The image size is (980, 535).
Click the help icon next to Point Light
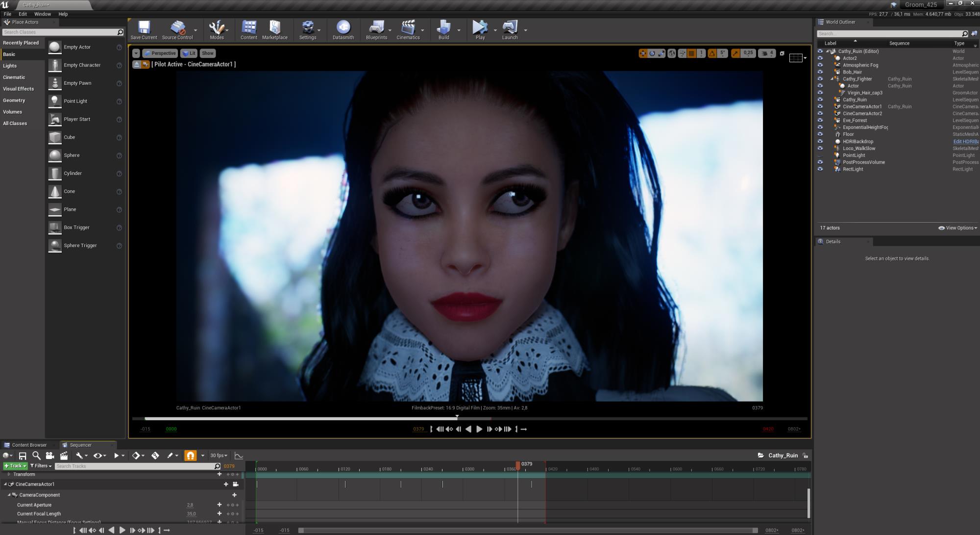pos(119,102)
